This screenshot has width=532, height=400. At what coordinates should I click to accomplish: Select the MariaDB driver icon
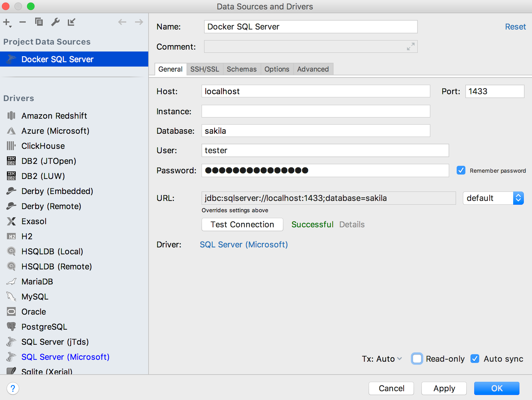coord(11,281)
